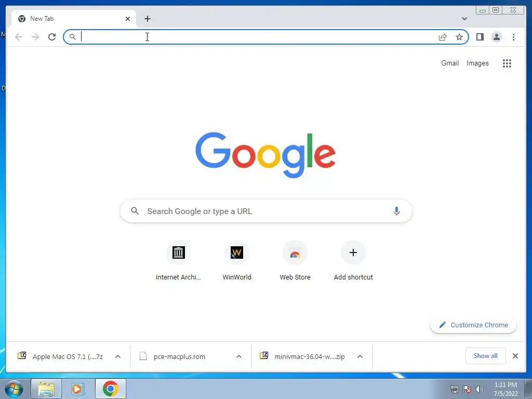This screenshot has width=532, height=399.
Task: Open Chrome's three-dot menu
Action: (x=513, y=37)
